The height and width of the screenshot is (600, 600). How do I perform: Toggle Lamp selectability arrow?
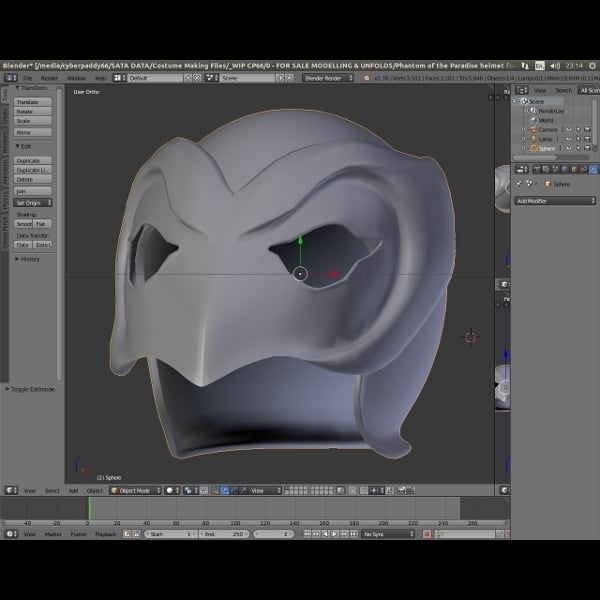578,139
